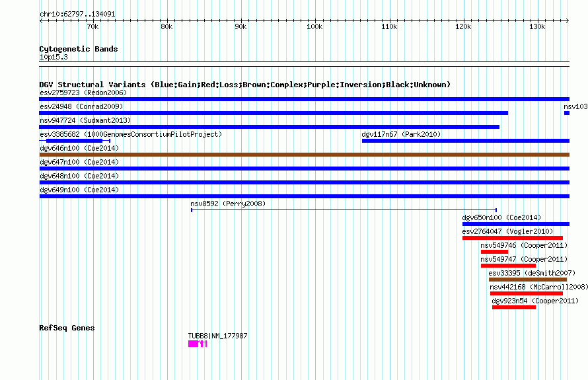Click the dgv647n100 blue bar
This screenshot has height=380, width=588.
pos(304,169)
